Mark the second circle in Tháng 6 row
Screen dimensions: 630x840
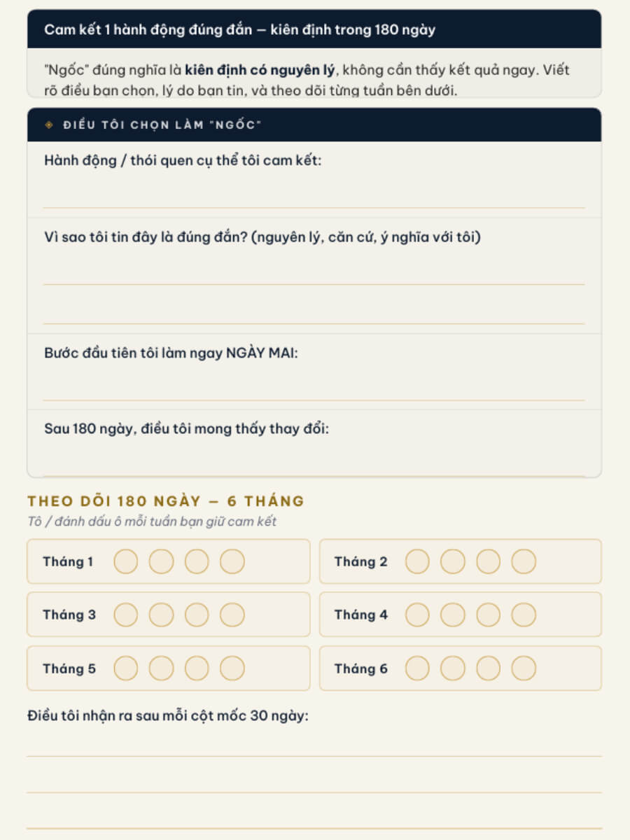click(453, 668)
